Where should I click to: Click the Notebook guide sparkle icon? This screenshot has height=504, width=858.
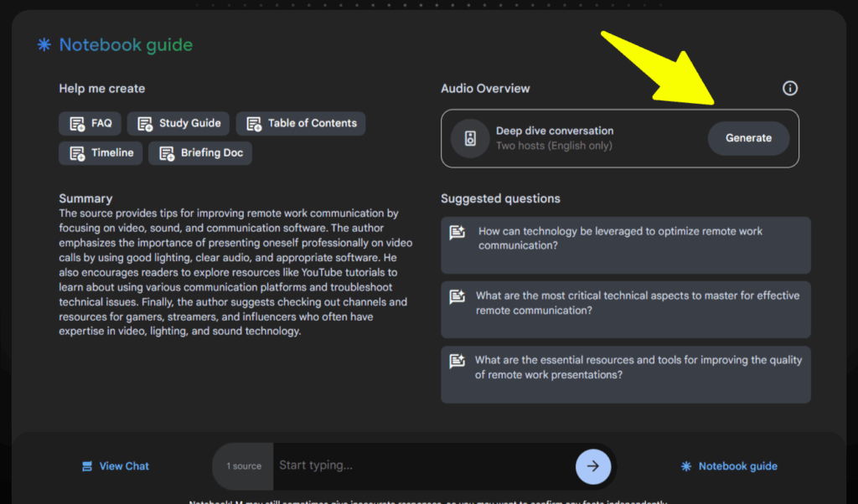[43, 44]
